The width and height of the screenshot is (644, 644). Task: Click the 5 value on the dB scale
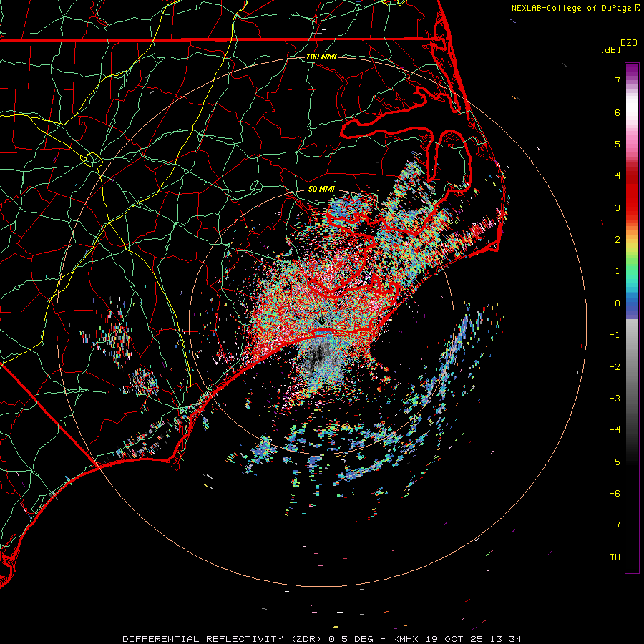coord(618,144)
